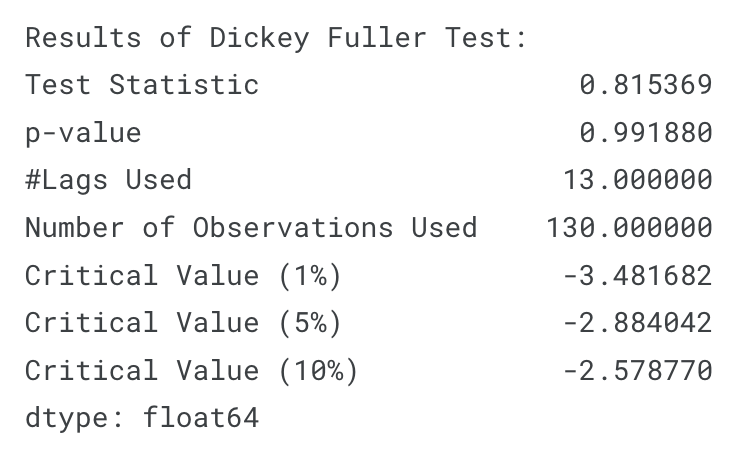Screen dimensions: 746x458
Task: Click the word "Fuller" in the heading
Action: (376, 38)
